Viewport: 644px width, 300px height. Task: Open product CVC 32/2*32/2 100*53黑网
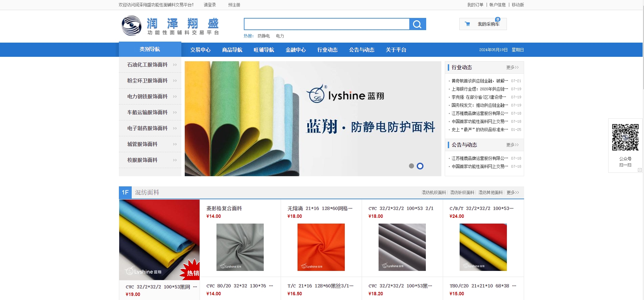[161, 287]
